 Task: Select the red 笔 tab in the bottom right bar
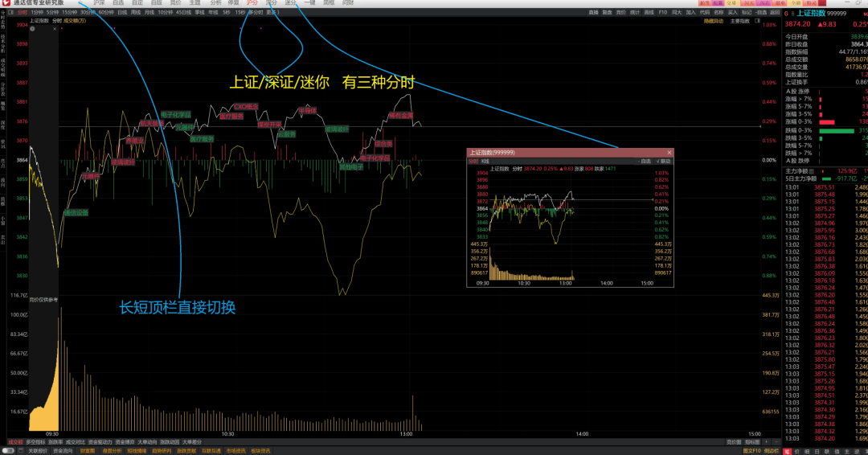787,452
